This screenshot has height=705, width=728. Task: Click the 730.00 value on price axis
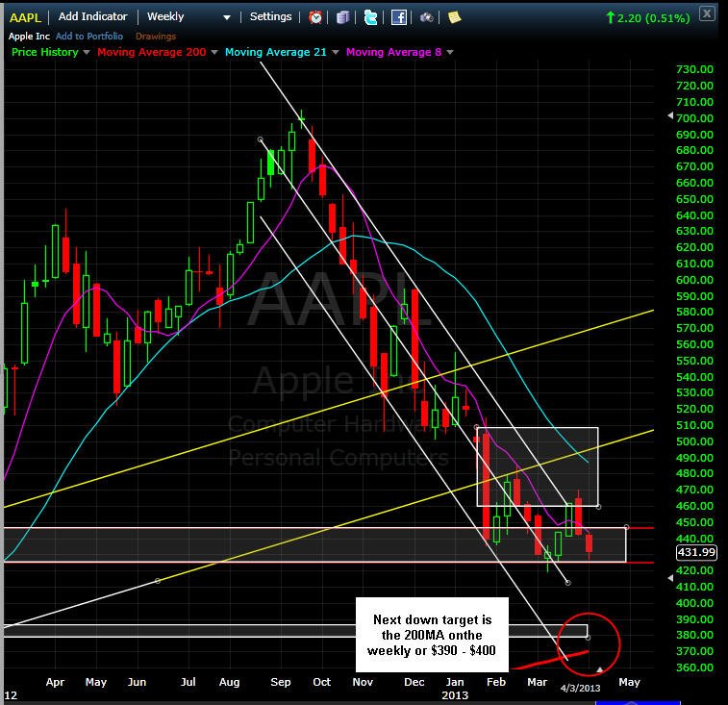pyautogui.click(x=694, y=69)
